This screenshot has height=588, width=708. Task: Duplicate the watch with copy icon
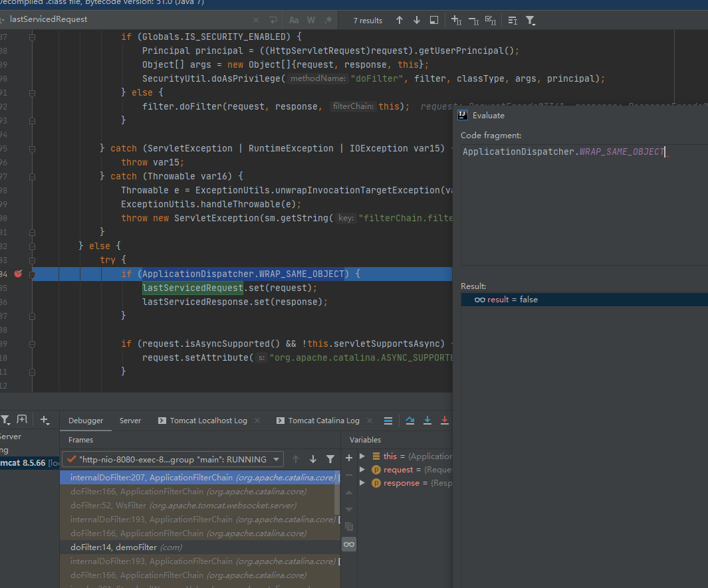coord(349,527)
